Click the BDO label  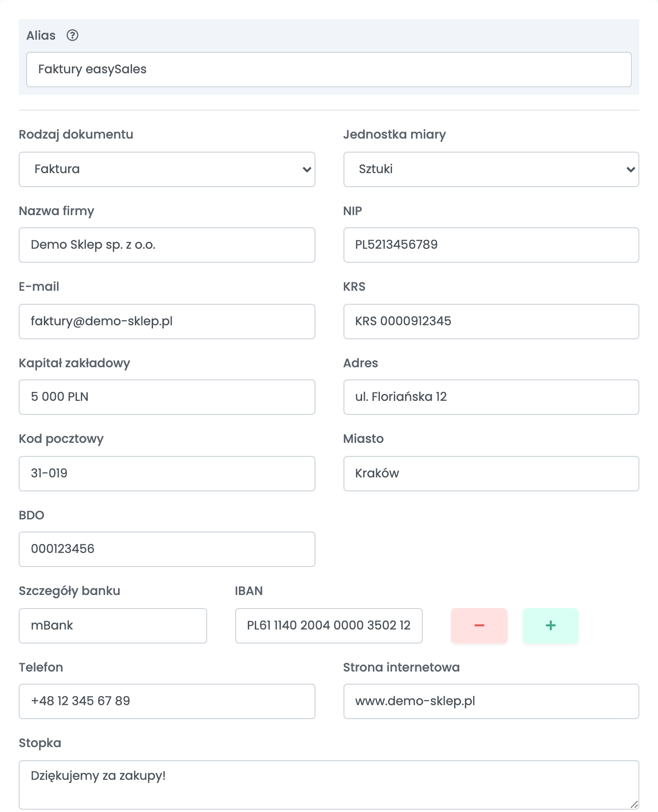32,515
